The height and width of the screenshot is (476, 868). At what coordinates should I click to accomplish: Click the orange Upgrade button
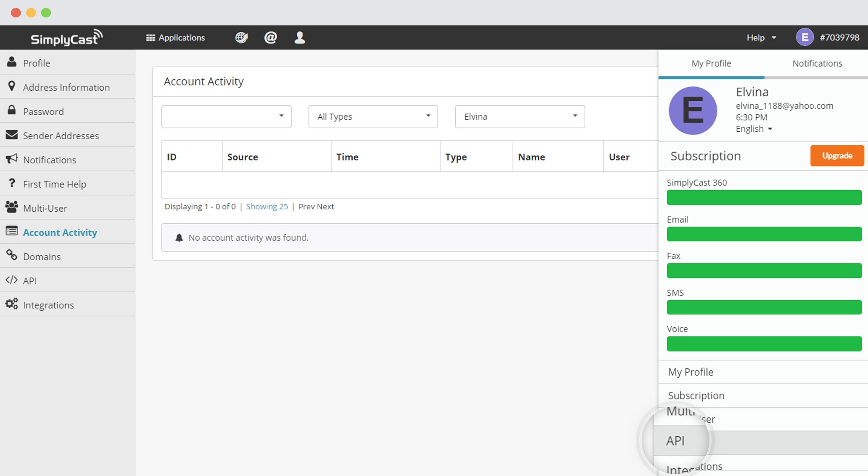click(837, 155)
